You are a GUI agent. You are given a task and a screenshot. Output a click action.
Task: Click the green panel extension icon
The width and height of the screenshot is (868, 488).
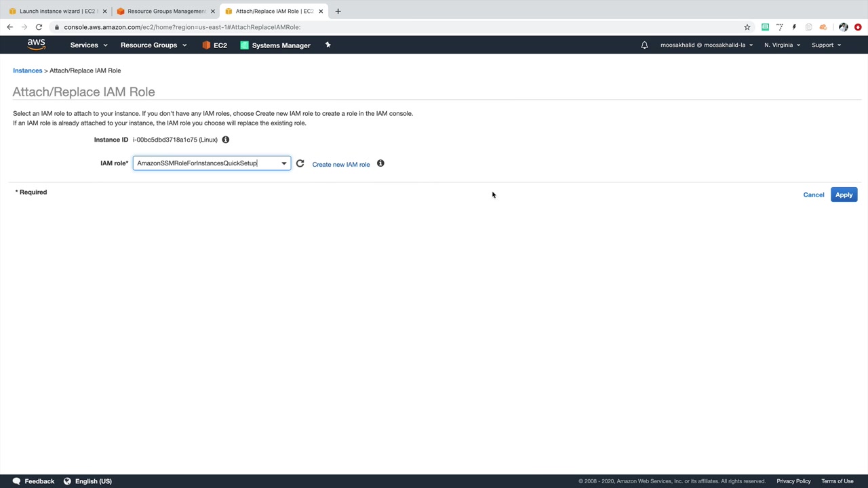pos(765,27)
